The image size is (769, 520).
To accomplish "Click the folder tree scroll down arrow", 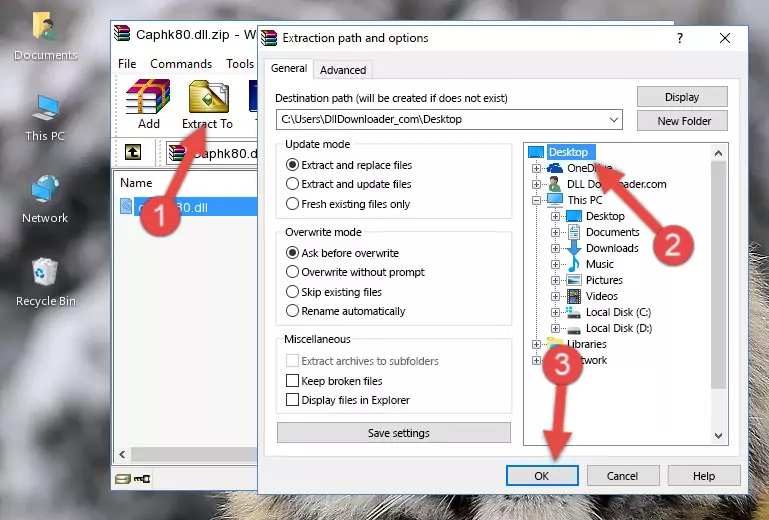I will [x=718, y=436].
